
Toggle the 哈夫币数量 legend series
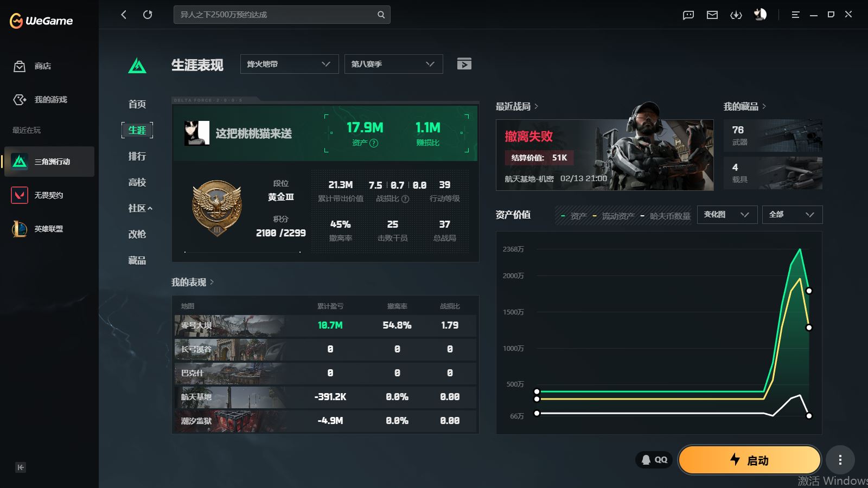(666, 216)
